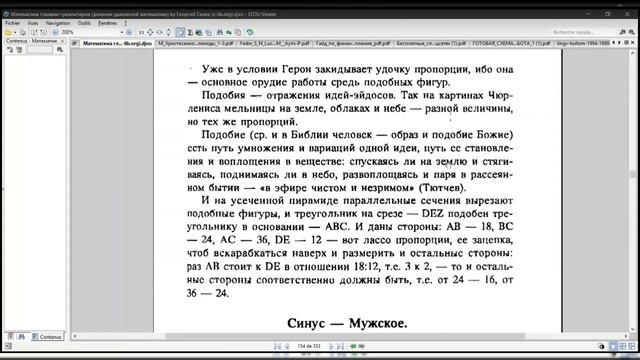Expand all contents tree icon
Image resolution: width=640 pixels, height=360 pixels.
tap(10, 50)
